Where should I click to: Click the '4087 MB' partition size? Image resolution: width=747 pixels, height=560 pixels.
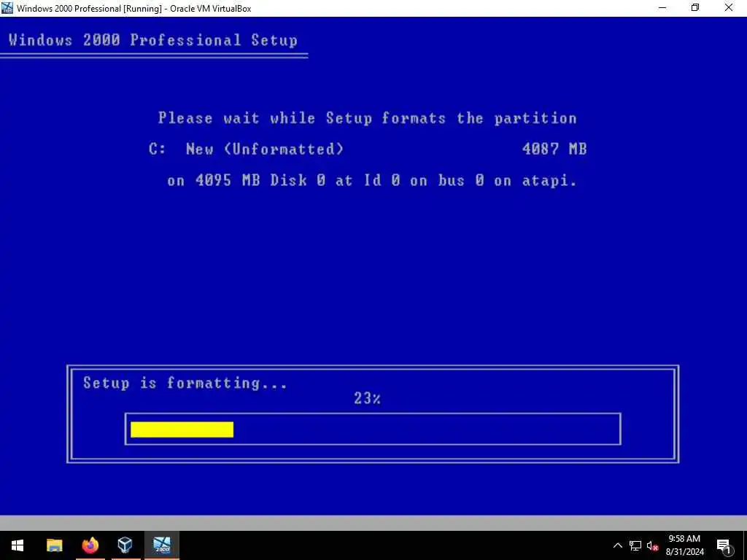(x=554, y=149)
